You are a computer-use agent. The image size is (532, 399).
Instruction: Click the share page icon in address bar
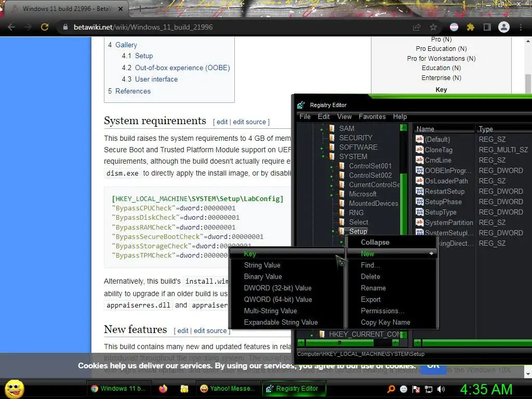(417, 27)
